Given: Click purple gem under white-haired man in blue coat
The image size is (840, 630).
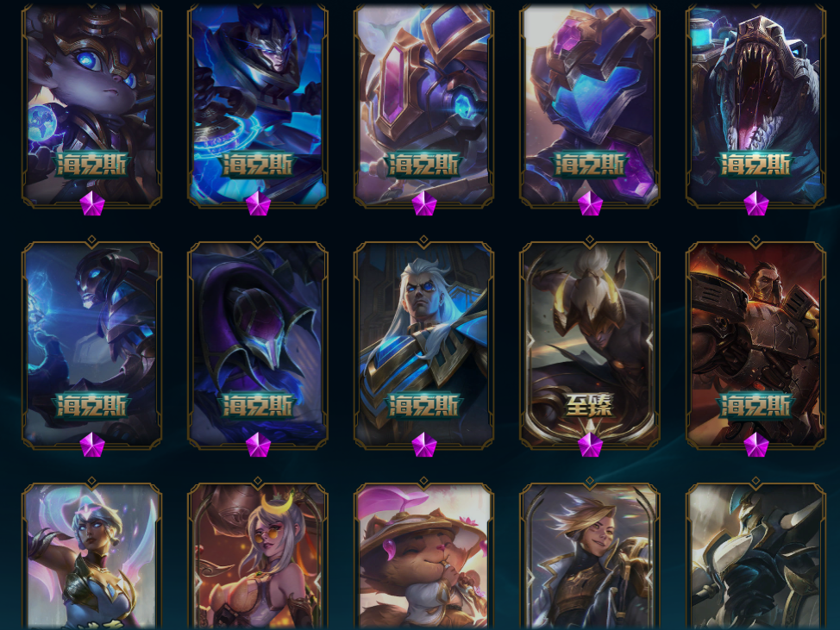Looking at the screenshot, I should point(423,445).
